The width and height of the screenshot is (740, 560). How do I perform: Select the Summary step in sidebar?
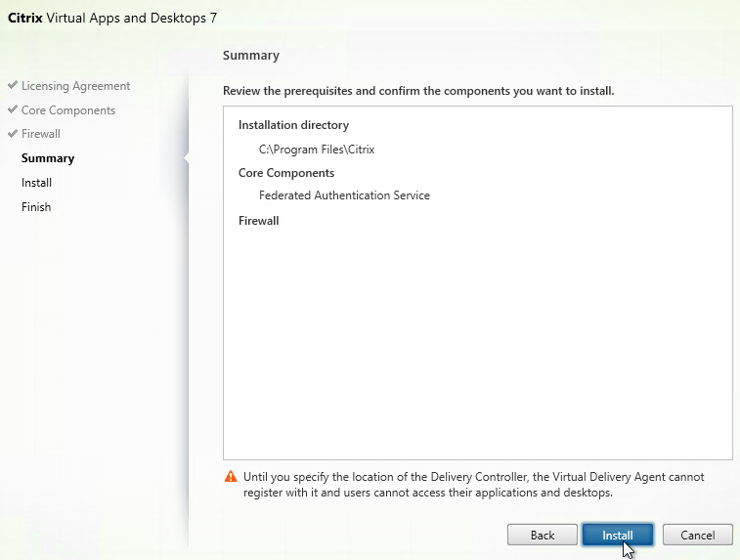pyautogui.click(x=48, y=158)
